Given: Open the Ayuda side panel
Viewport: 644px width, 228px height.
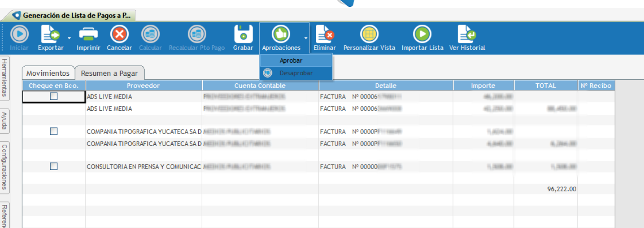Looking at the screenshot, I should point(4,121).
